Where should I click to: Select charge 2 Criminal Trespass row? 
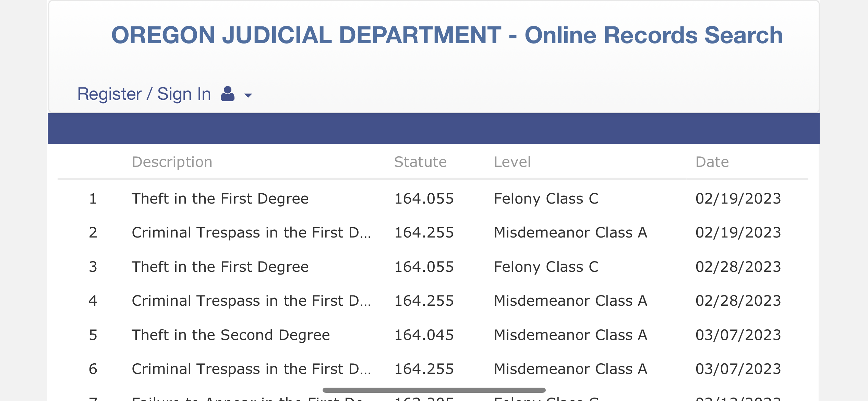click(433, 232)
